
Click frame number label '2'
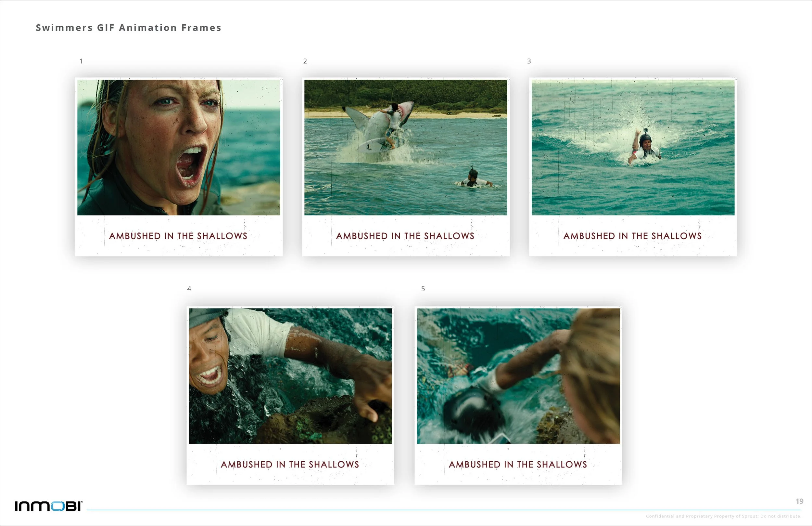click(305, 61)
